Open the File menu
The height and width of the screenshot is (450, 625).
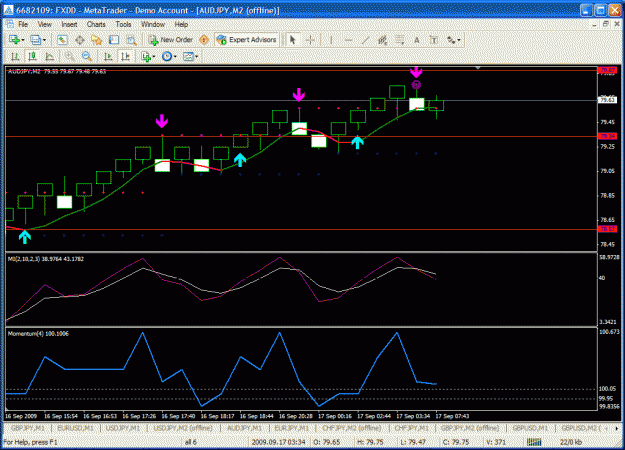[23, 24]
